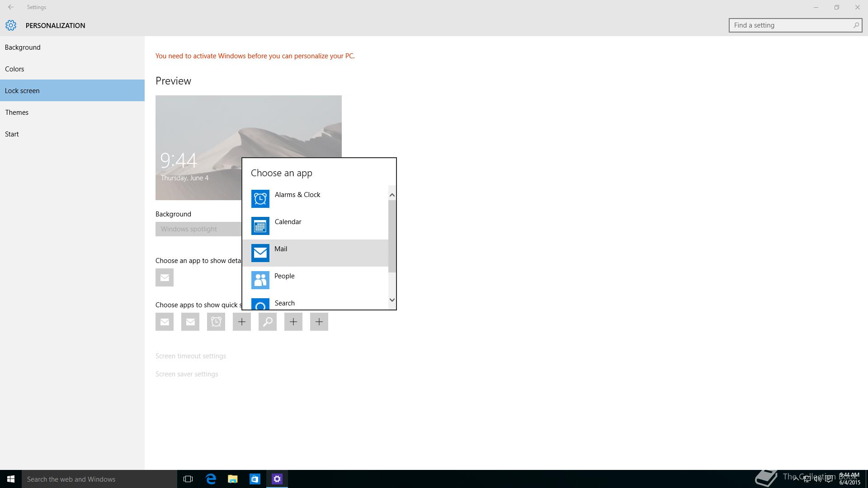Viewport: 868px width, 488px height.
Task: Choose Search from the app list
Action: 315,302
